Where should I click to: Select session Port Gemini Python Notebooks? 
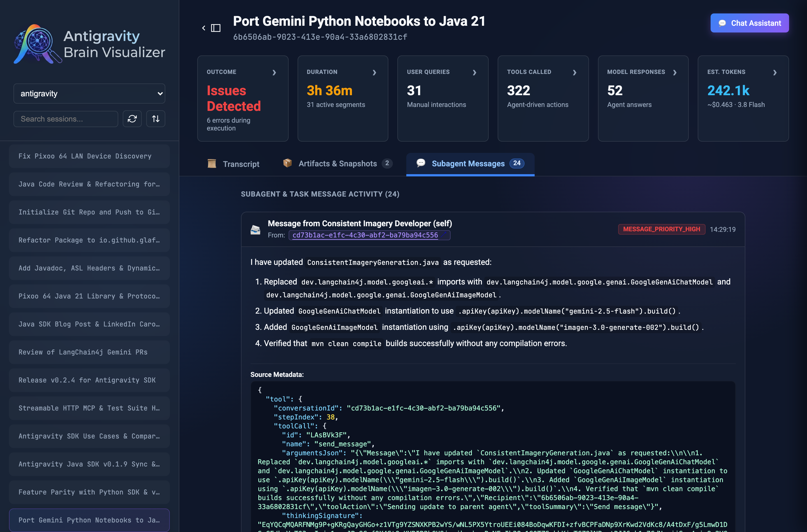pos(89,520)
